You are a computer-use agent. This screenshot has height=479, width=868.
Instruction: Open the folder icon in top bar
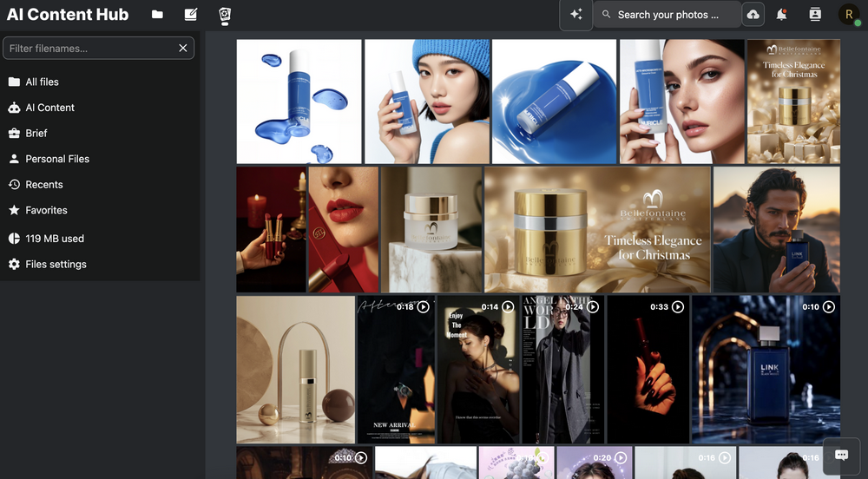click(x=157, y=15)
